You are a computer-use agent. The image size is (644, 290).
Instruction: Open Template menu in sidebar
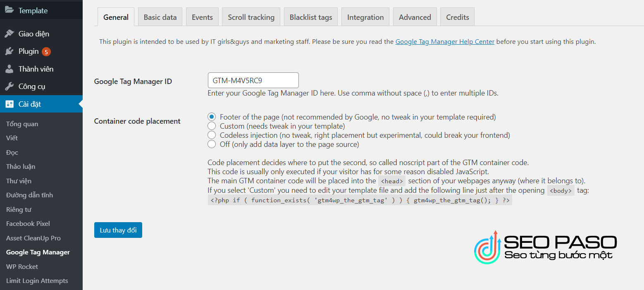[41, 10]
